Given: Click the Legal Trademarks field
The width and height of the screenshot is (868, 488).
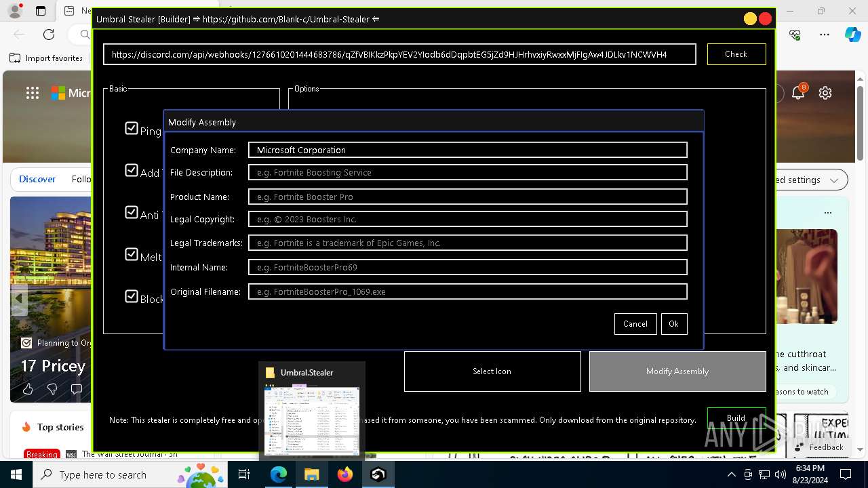Looking at the screenshot, I should 468,243.
